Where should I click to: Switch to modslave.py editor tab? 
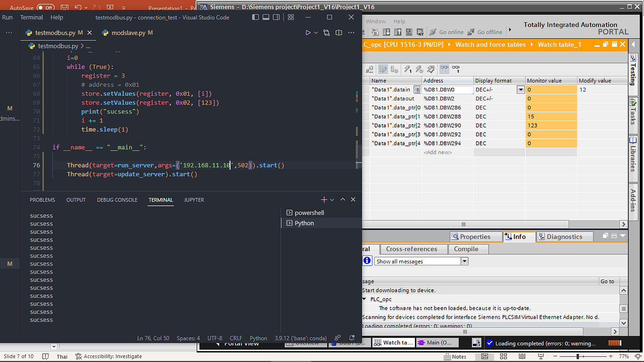(x=127, y=33)
